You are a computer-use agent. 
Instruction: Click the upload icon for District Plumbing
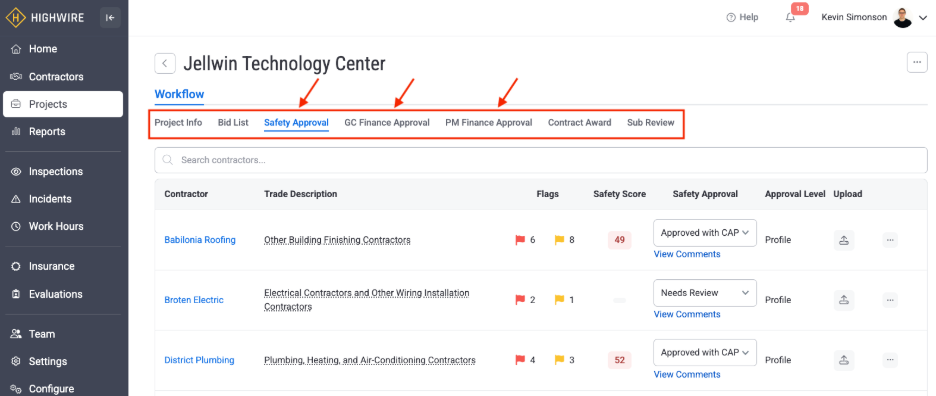click(844, 360)
